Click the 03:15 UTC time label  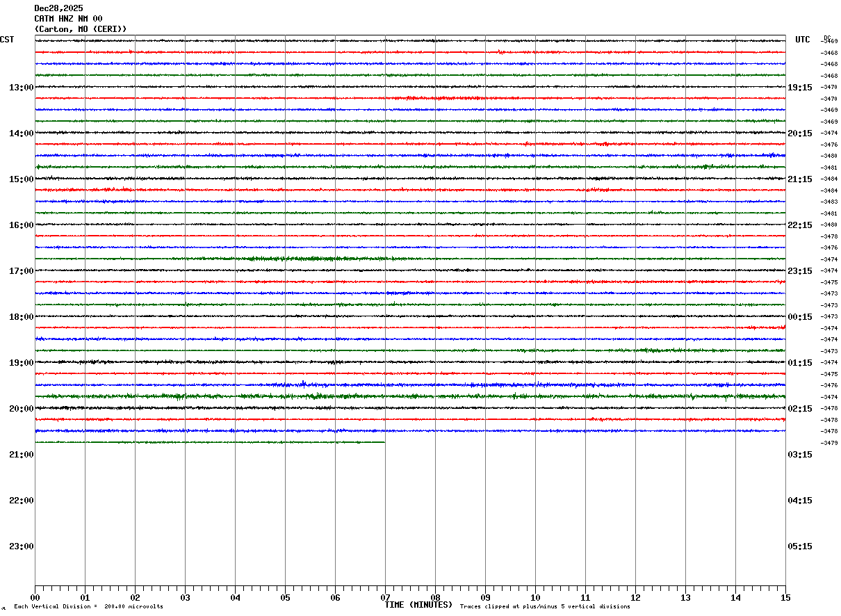[x=800, y=455]
